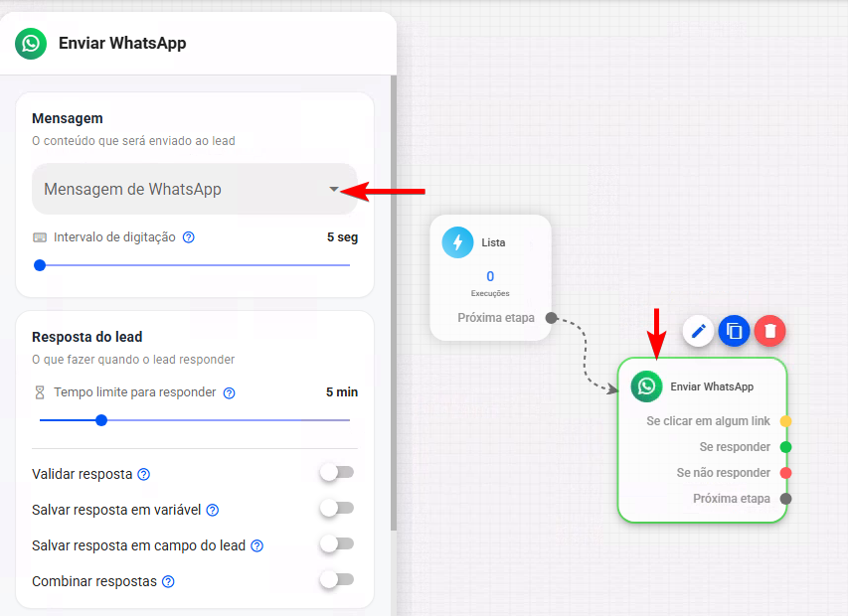Click the typing interval slider handle
848x616 pixels.
pos(40,265)
